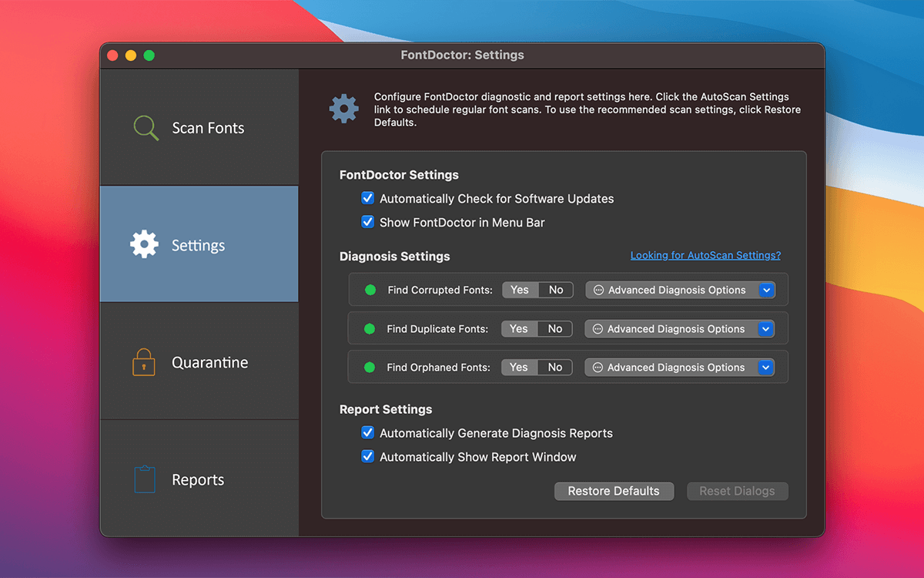Click green status dot for Find Corrupted Fonts
The width and height of the screenshot is (924, 578).
[x=370, y=291]
